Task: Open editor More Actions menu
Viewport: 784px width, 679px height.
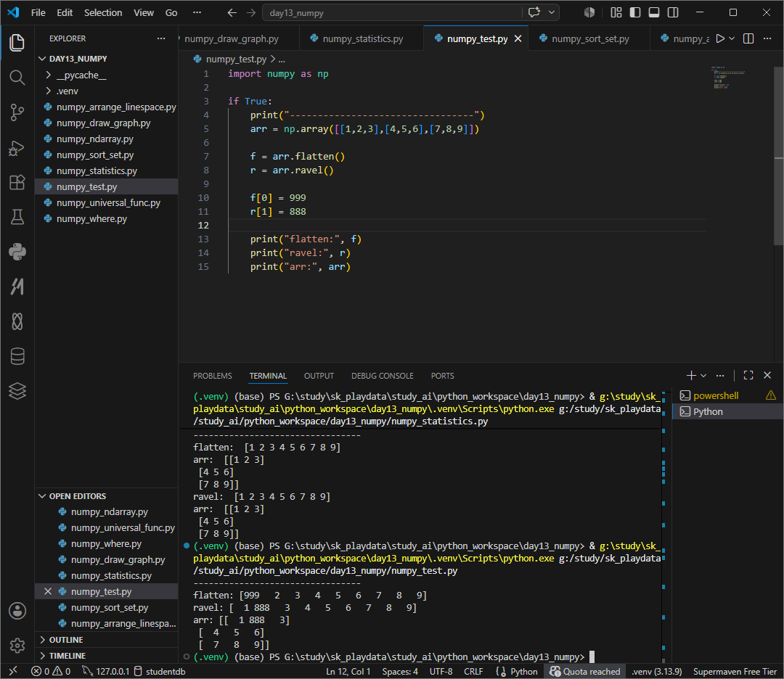Action: (x=767, y=38)
